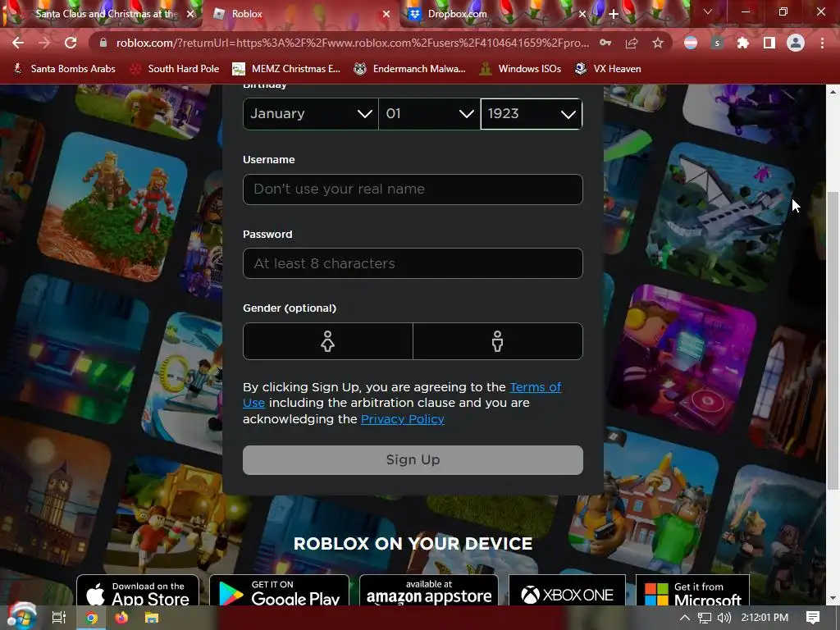Open the South Hard Pole bookmark

pos(175,69)
